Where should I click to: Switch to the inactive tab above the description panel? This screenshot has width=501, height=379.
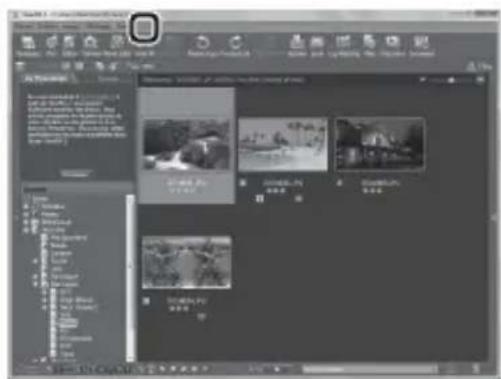[108, 79]
